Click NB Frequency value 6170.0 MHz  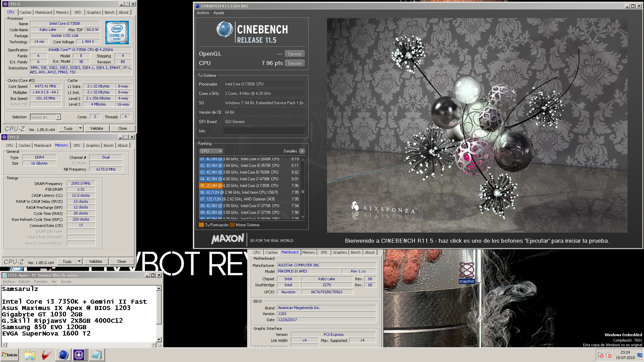(106, 169)
